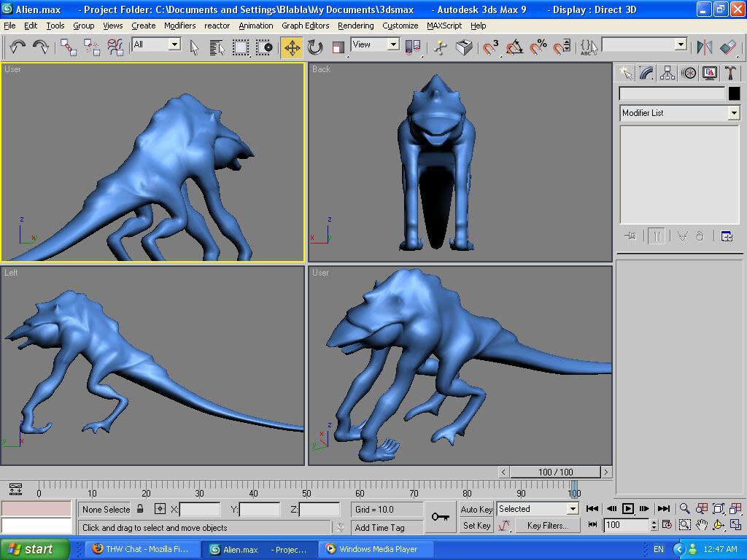The image size is (747, 560).
Task: Click the Key Filters button
Action: (x=548, y=526)
